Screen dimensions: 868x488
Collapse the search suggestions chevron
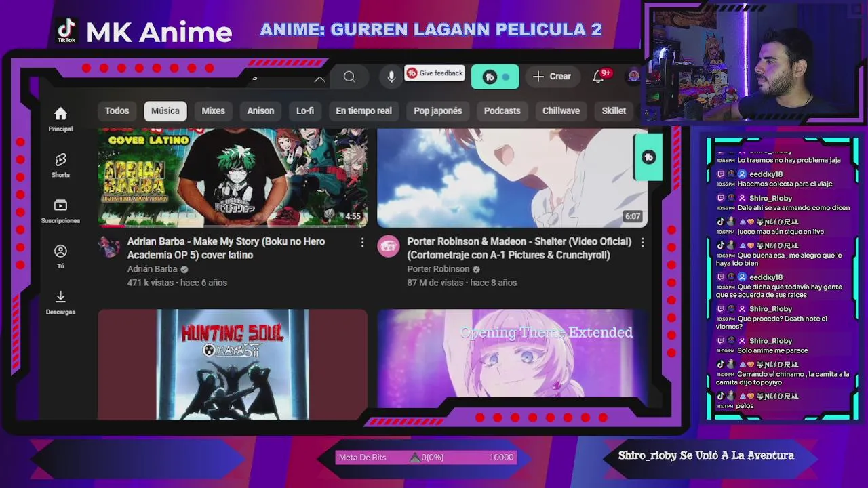pos(319,79)
